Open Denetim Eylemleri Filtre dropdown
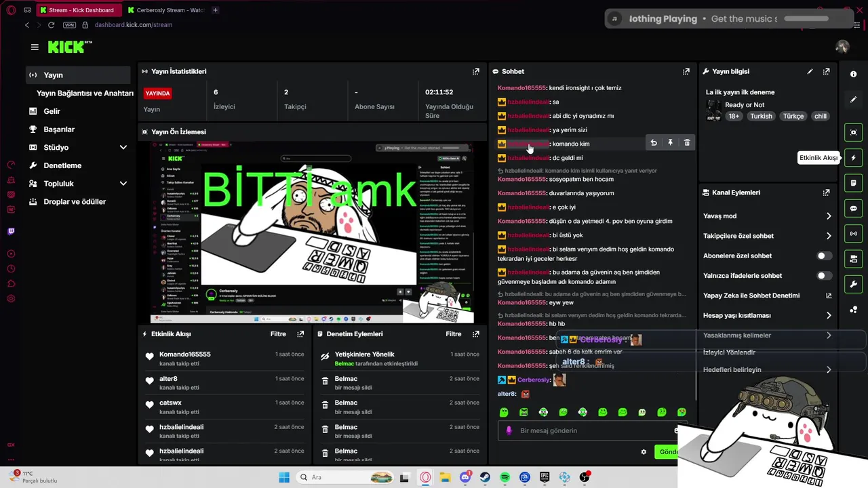868x488 pixels. (454, 334)
